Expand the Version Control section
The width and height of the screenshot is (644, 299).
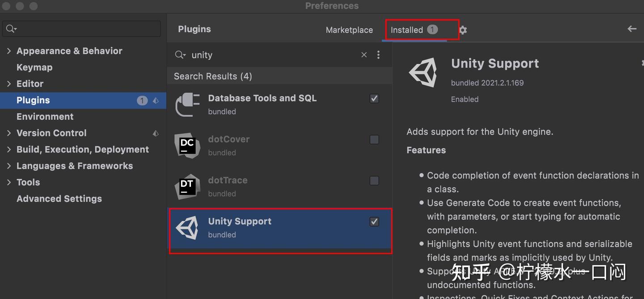9,133
